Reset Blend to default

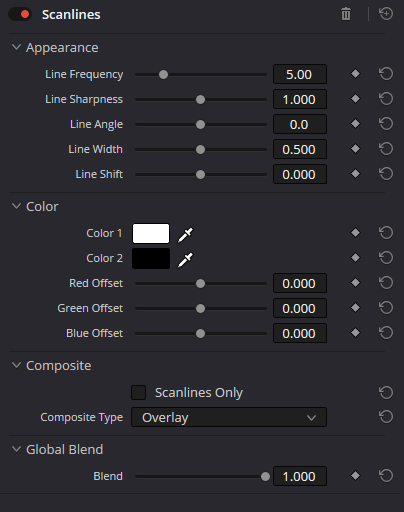point(386,476)
